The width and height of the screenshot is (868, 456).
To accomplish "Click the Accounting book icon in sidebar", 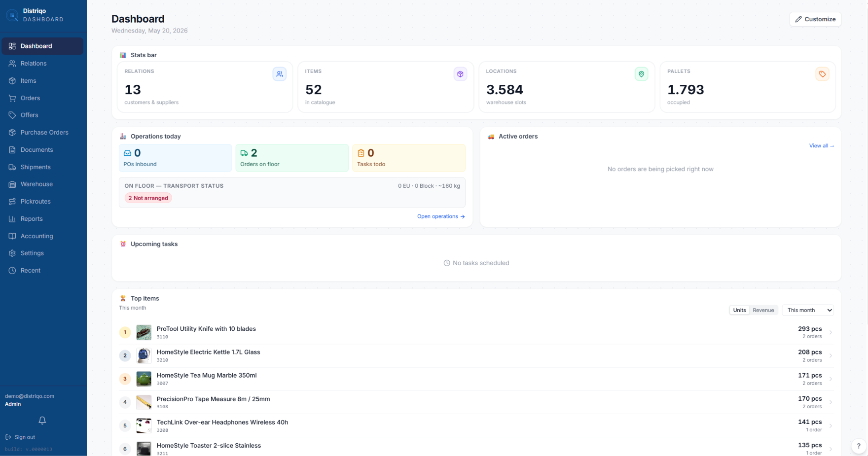I will click(x=12, y=236).
